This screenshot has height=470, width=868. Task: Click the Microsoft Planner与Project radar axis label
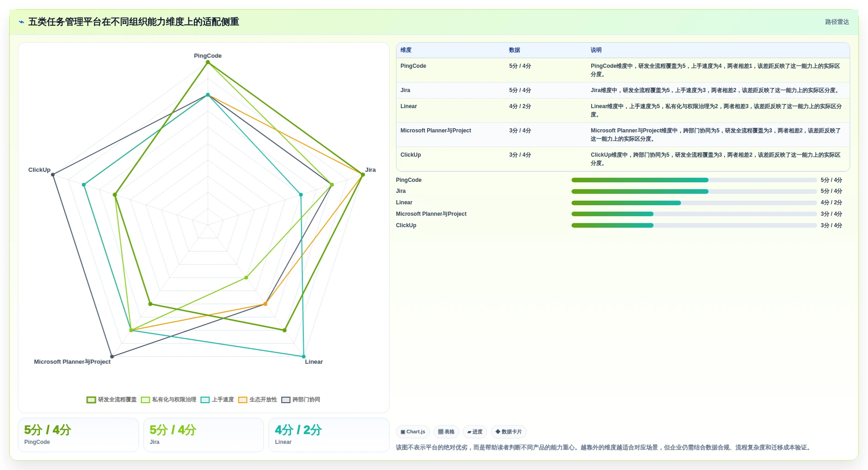point(72,362)
